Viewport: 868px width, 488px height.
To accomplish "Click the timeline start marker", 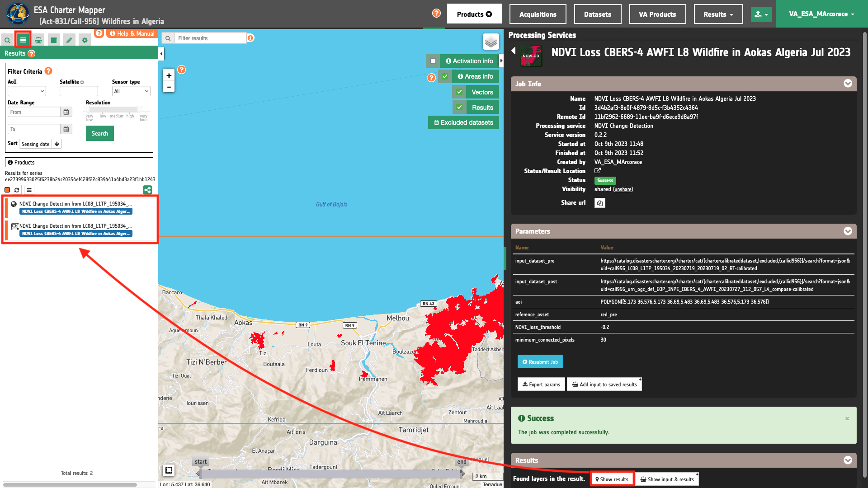I will tap(200, 462).
